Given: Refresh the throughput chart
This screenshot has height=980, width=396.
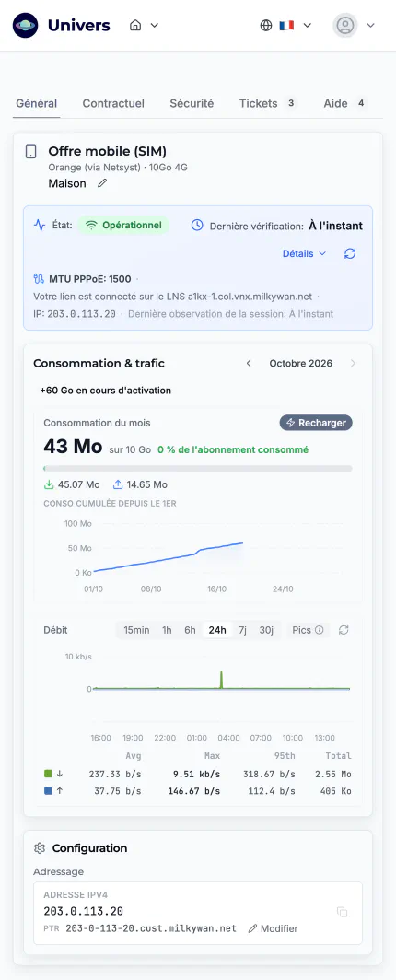Looking at the screenshot, I should [344, 630].
